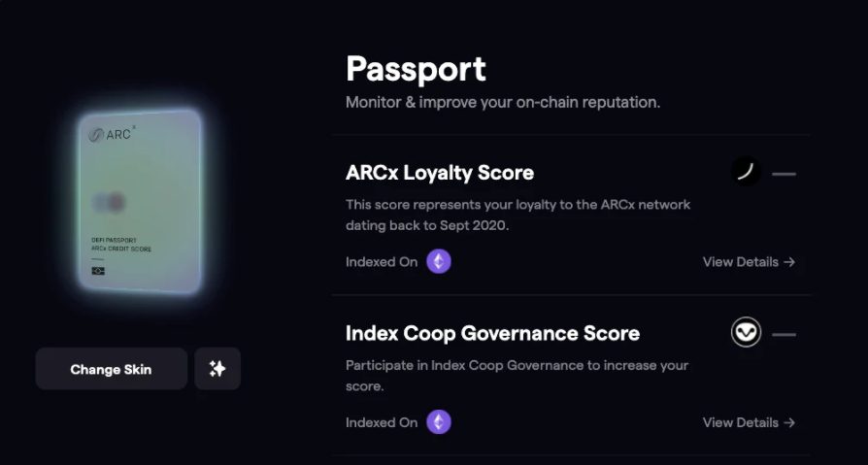Image resolution: width=868 pixels, height=465 pixels.
Task: Click the dash score value for ARCx Loyalty
Action: pos(784,174)
